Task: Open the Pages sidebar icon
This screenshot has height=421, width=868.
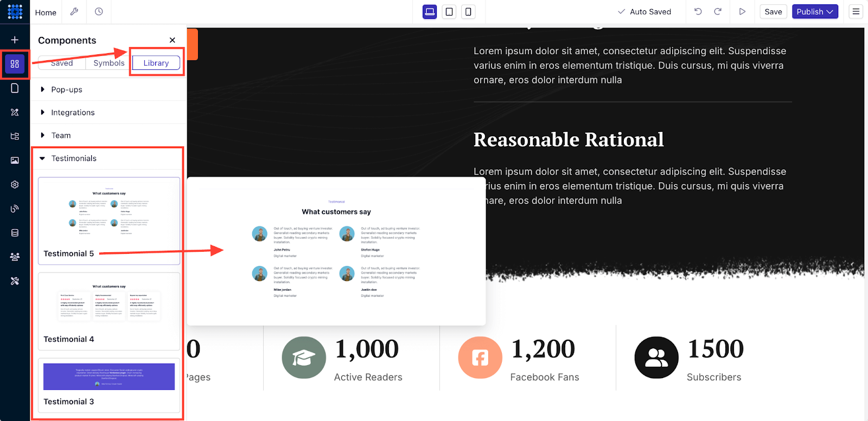Action: 15,88
